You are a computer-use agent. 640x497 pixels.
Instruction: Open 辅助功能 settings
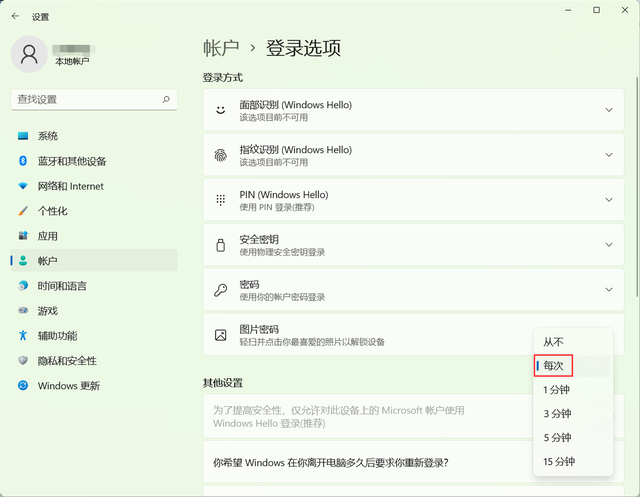click(x=94, y=336)
